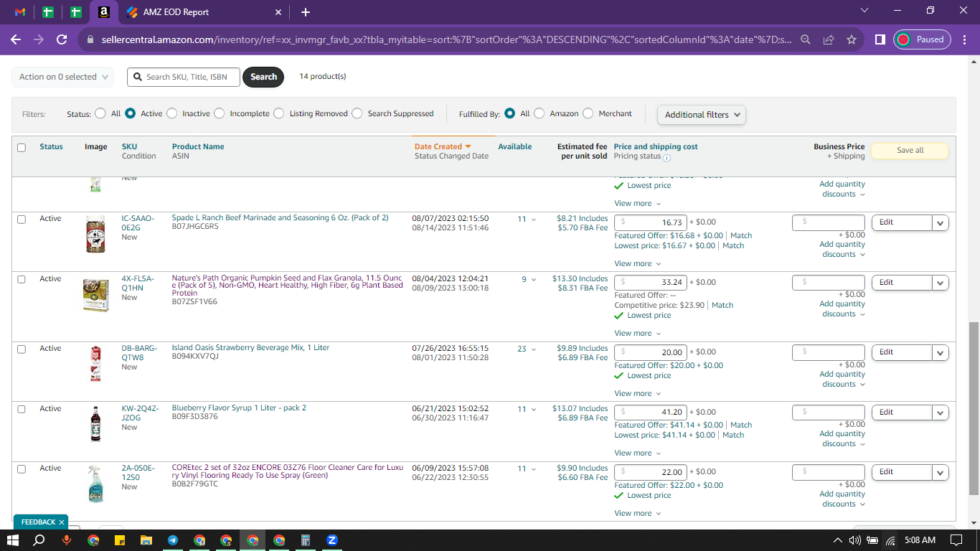
Task: Launch the microphone app from taskbar
Action: tap(66, 540)
